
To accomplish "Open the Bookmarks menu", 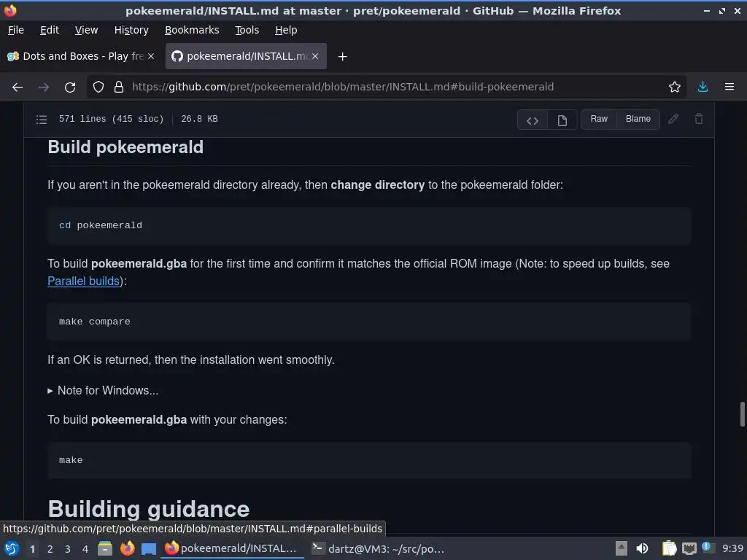I will click(x=192, y=30).
